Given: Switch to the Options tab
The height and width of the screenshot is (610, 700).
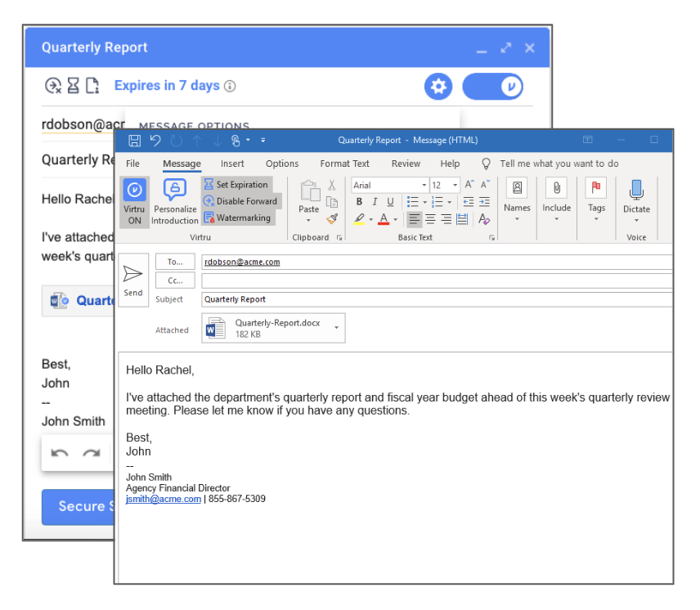Looking at the screenshot, I should pyautogui.click(x=282, y=164).
